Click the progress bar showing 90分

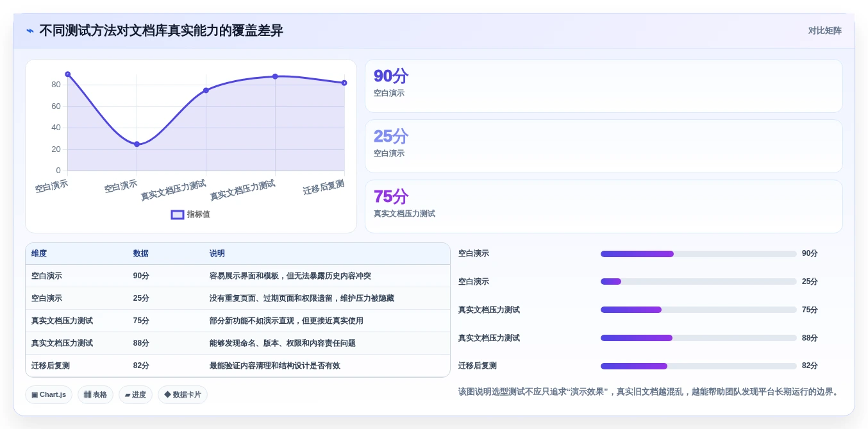click(x=698, y=254)
